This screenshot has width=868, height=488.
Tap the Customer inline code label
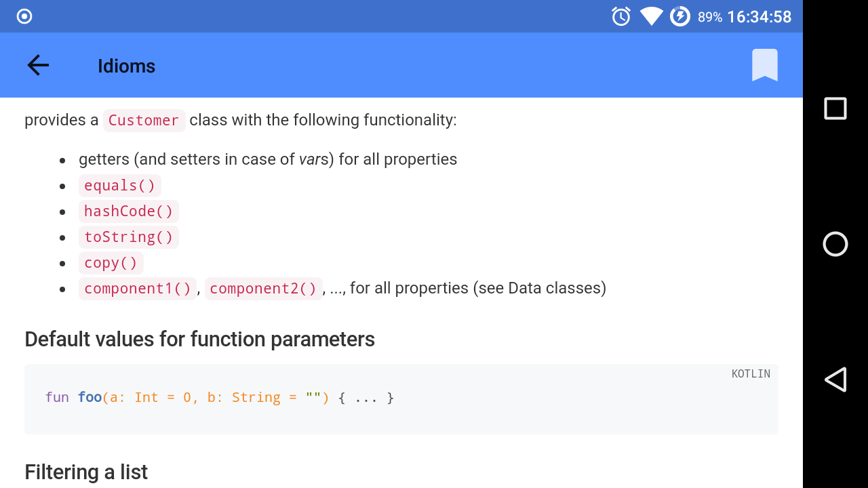coord(144,120)
